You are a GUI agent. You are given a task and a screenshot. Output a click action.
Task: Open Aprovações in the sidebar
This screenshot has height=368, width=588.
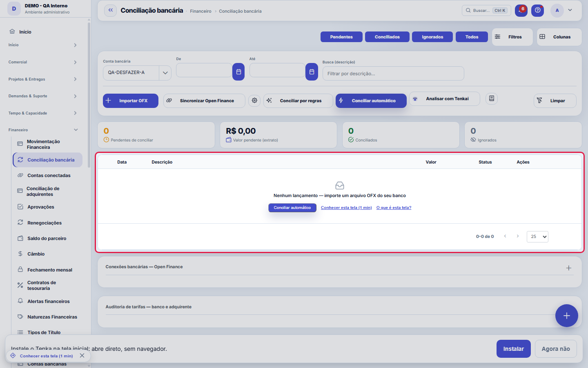48,207
